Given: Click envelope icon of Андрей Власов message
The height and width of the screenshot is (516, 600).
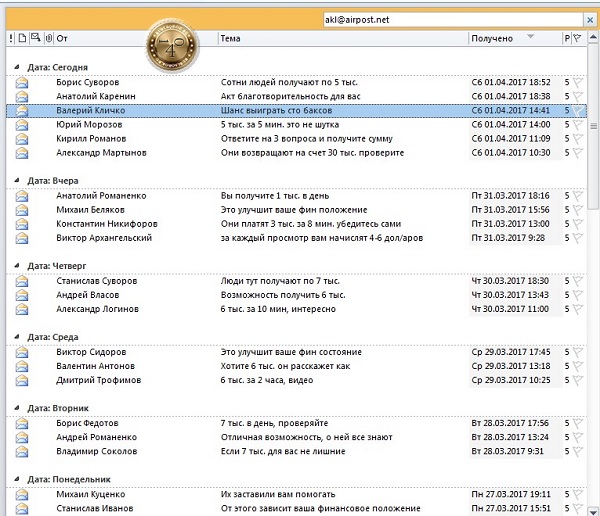Looking at the screenshot, I should pos(22,296).
